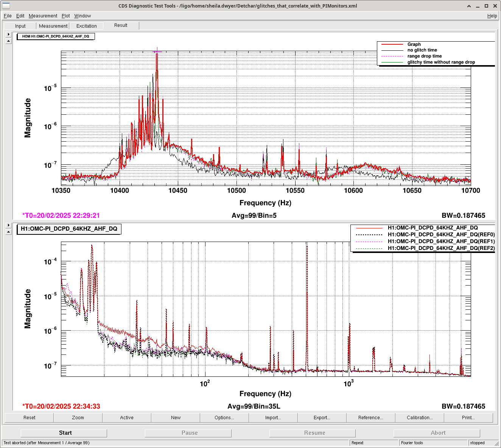Click bottom legend entry ending (REF1)

[x=441, y=241]
